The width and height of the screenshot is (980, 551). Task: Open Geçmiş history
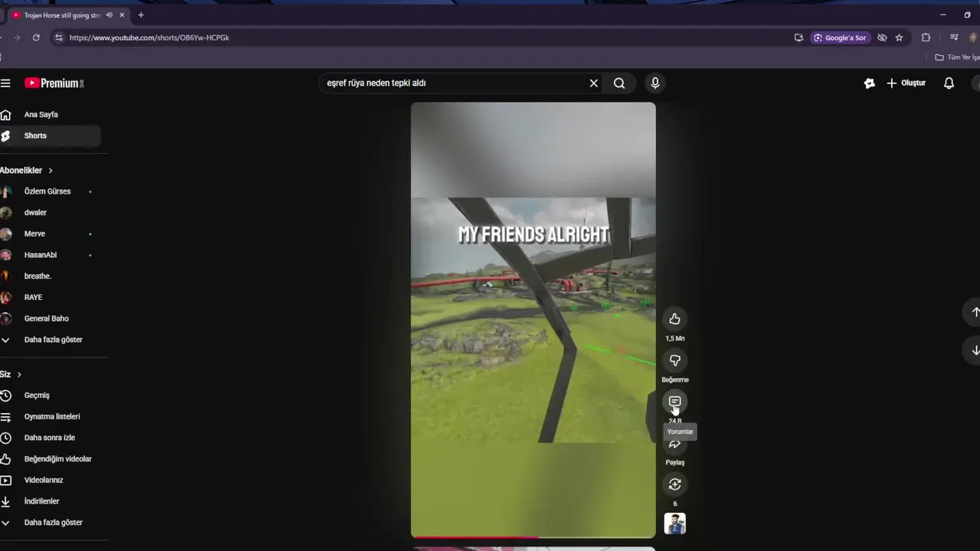pyautogui.click(x=50, y=396)
